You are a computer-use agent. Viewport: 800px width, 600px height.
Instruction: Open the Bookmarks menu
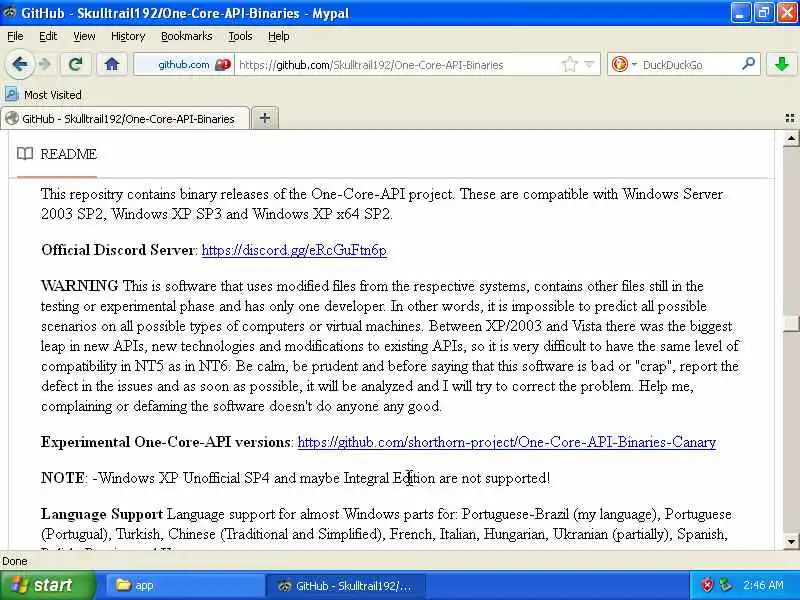(187, 36)
